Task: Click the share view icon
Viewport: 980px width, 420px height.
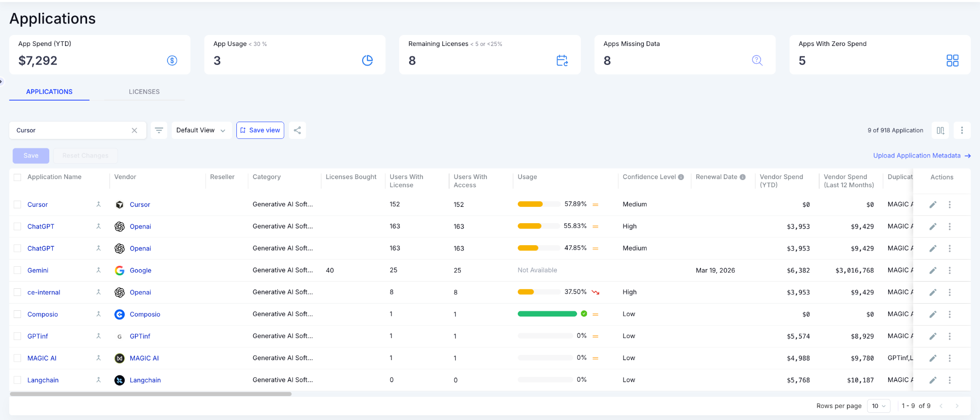Action: tap(297, 130)
